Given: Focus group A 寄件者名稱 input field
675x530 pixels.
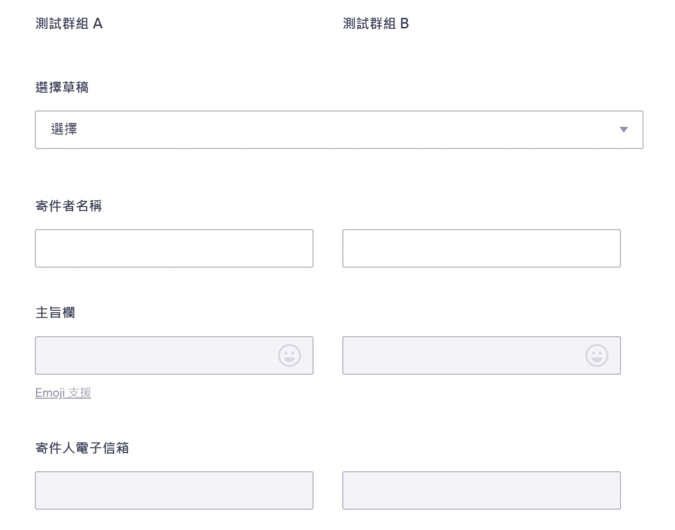Looking at the screenshot, I should (x=174, y=248).
